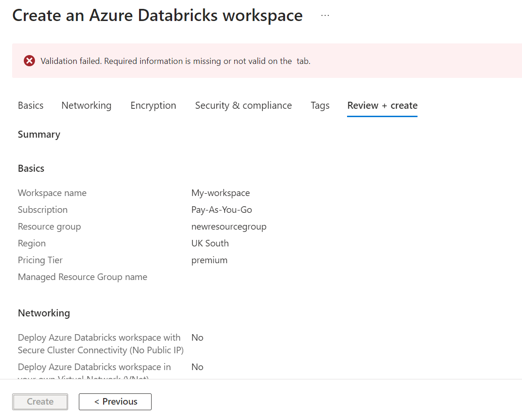Click the Previous button

point(115,401)
